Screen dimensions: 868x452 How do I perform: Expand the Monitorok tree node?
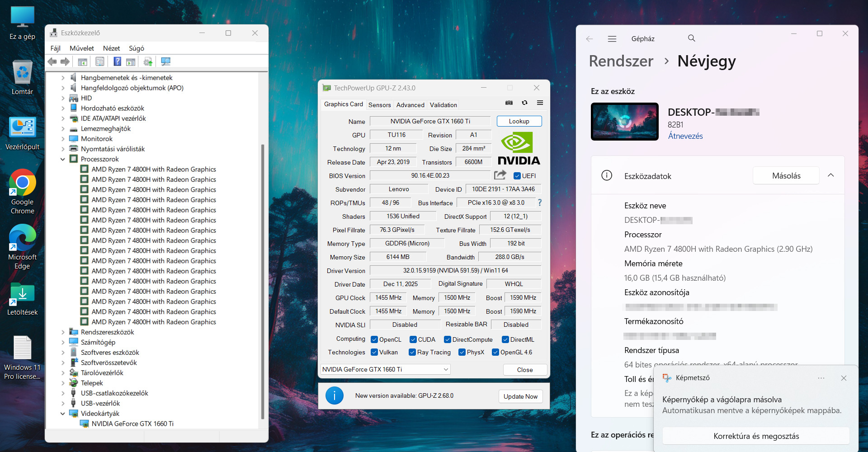(63, 139)
